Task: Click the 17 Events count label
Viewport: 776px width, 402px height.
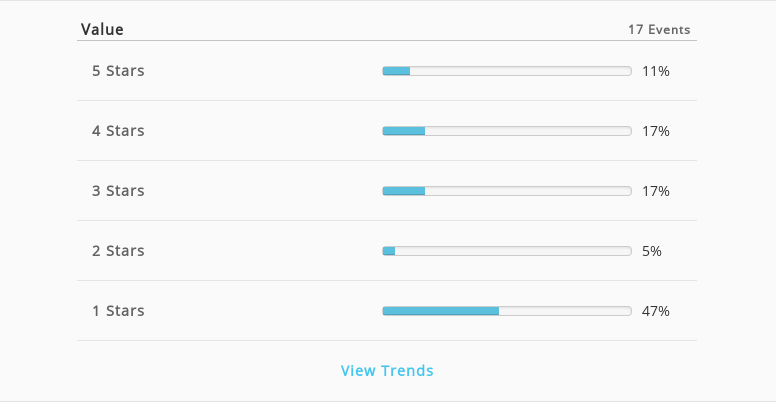Action: tap(659, 30)
